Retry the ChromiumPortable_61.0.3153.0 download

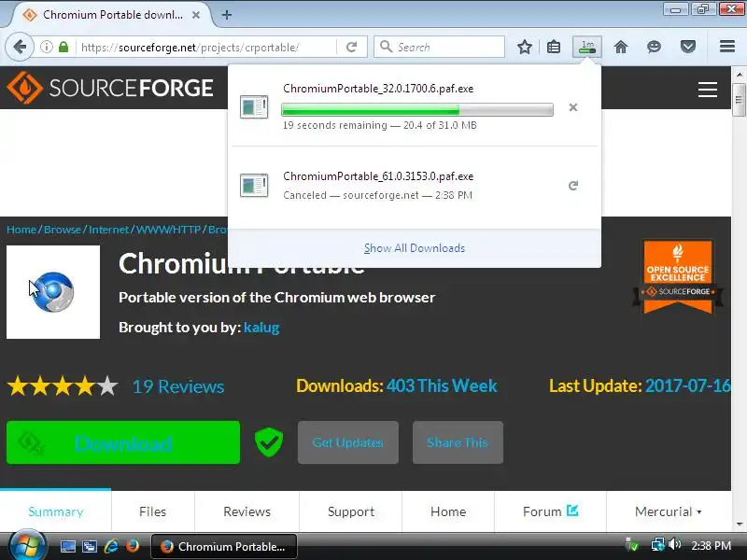click(573, 185)
